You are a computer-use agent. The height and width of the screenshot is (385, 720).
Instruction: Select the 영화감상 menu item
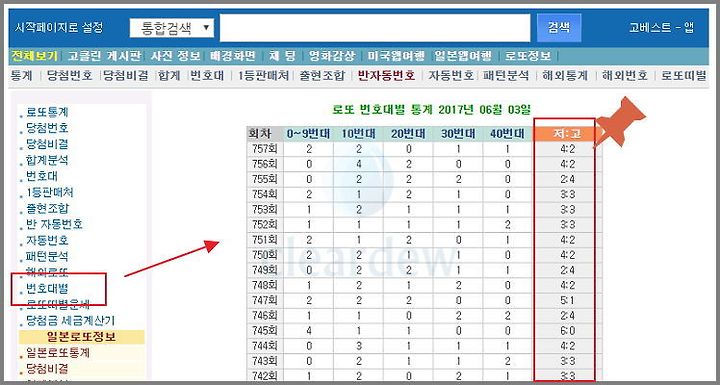point(332,56)
